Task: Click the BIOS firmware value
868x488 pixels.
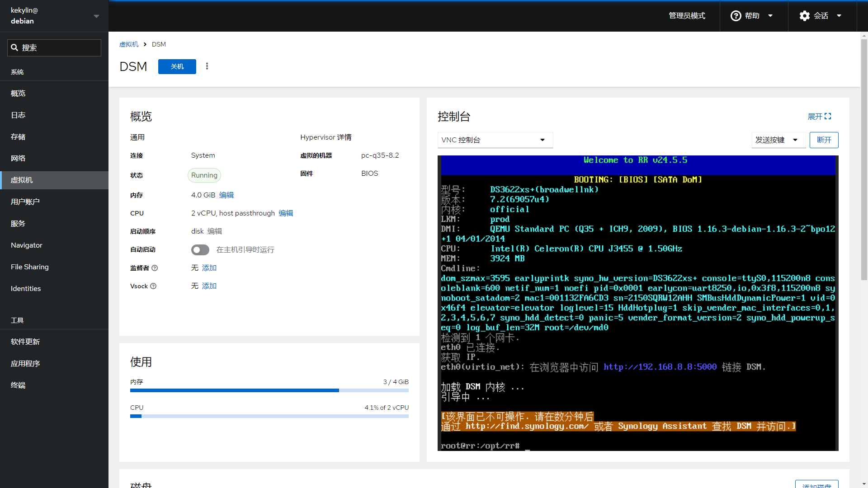Action: (369, 174)
